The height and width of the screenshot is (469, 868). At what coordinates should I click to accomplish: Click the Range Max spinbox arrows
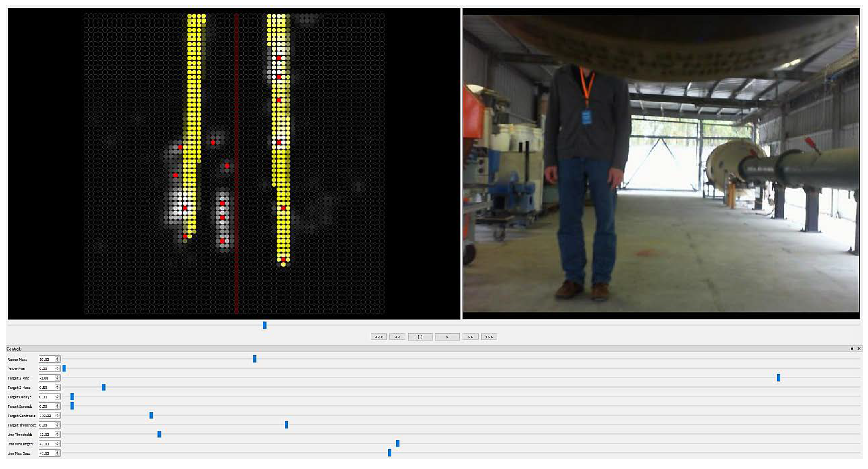point(57,360)
